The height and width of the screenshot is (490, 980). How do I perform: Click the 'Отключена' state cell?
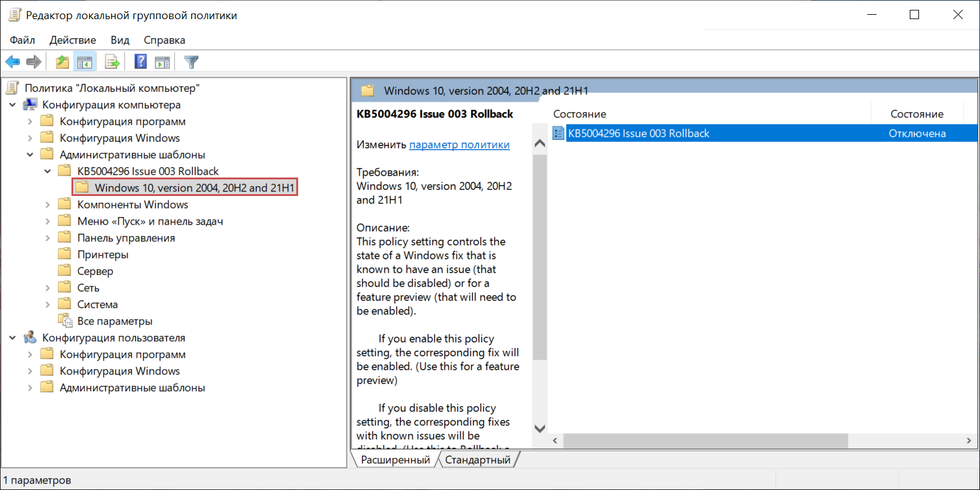(917, 133)
